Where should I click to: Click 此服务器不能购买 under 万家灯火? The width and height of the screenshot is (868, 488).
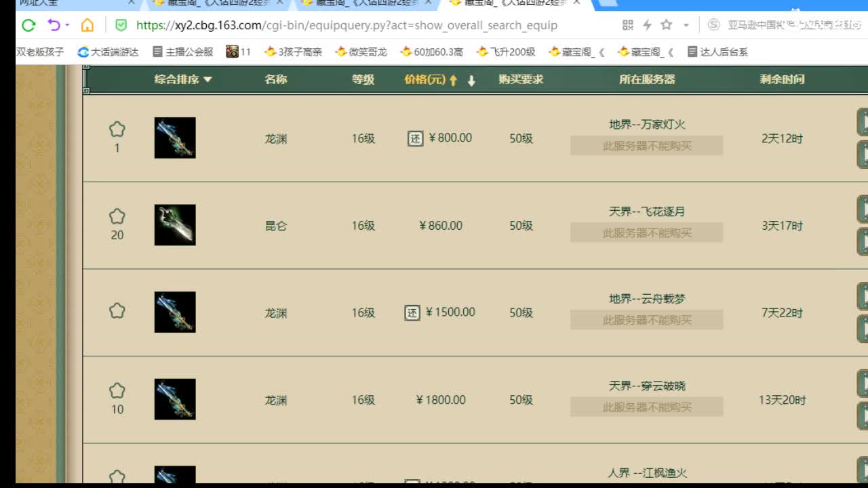647,146
